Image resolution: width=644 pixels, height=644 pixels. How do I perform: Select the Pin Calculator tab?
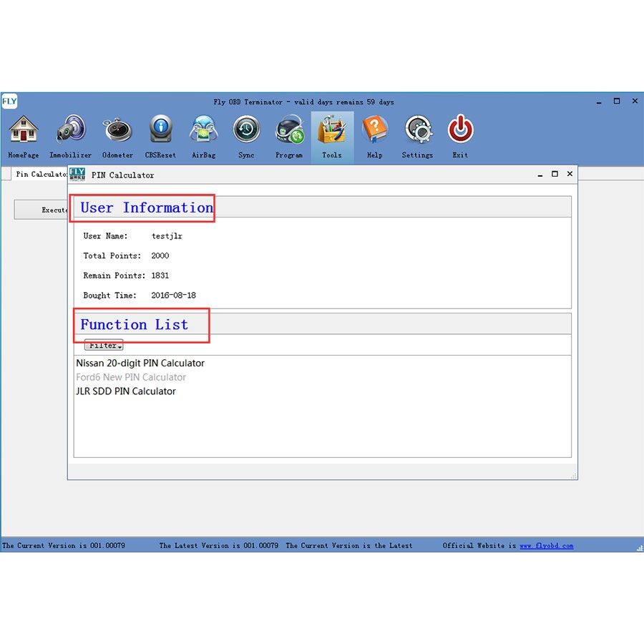point(41,174)
